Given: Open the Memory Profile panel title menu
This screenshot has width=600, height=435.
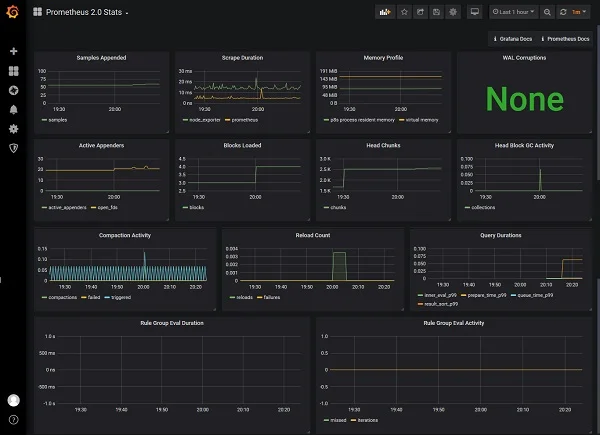Looking at the screenshot, I should (x=383, y=58).
